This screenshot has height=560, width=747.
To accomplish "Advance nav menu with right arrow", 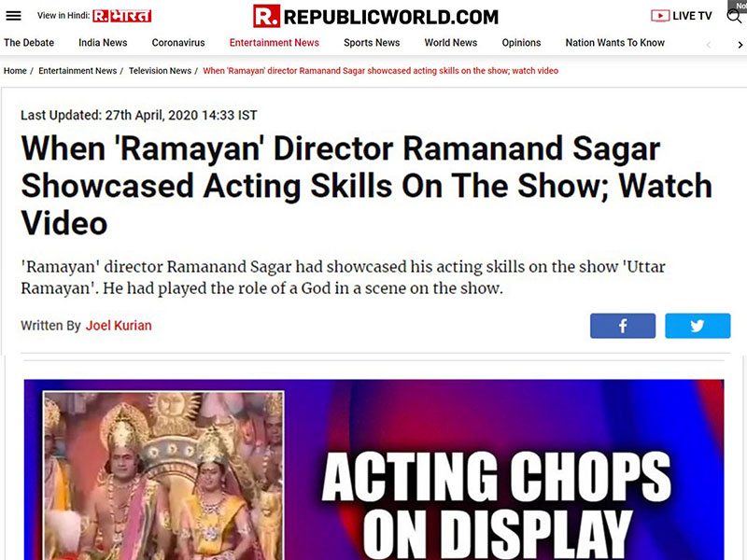I will coord(740,45).
